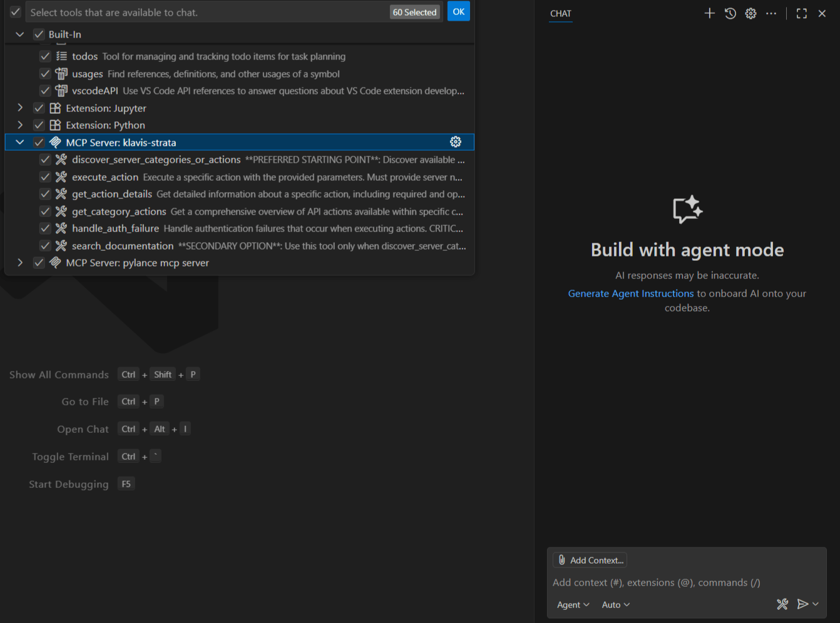Expand the Extension: Python group
The width and height of the screenshot is (840, 623).
(20, 125)
